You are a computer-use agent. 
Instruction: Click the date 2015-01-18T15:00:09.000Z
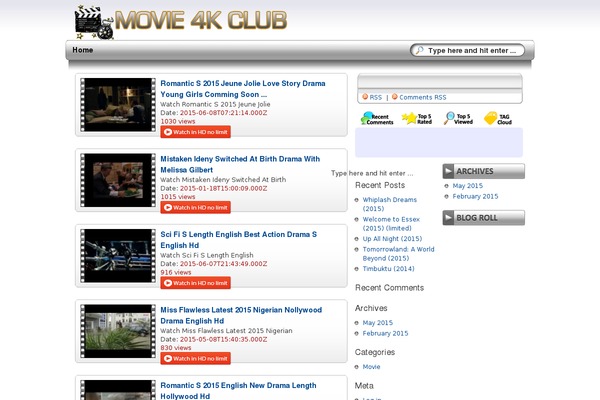223,188
